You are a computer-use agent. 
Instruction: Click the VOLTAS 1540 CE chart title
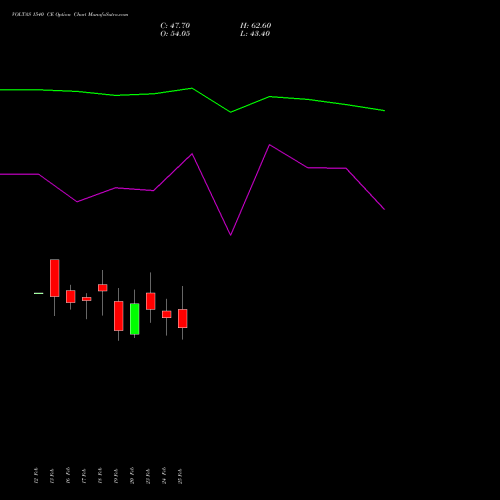(70, 15)
